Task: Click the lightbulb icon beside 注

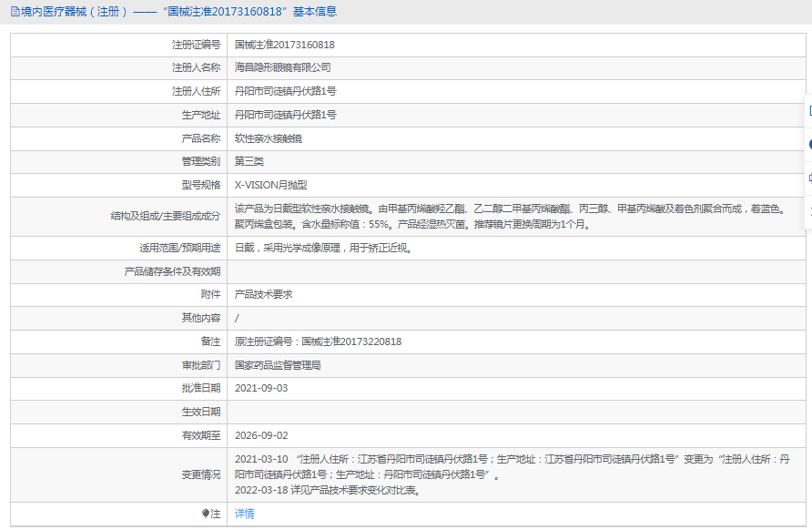Action: pos(206,514)
